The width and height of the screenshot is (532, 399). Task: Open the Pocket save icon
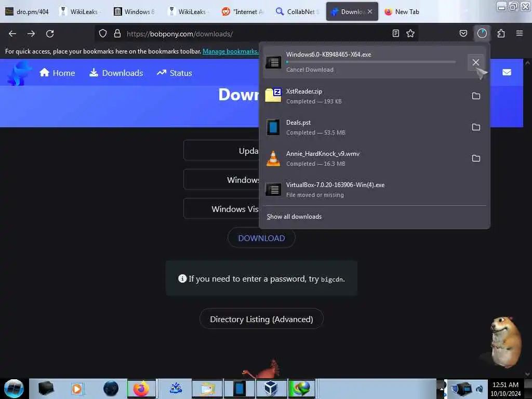click(463, 33)
